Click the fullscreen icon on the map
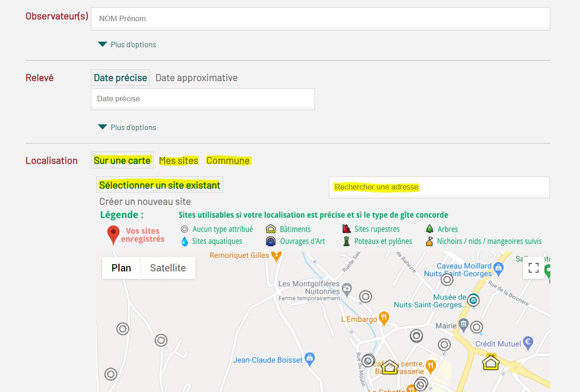 pyautogui.click(x=534, y=268)
